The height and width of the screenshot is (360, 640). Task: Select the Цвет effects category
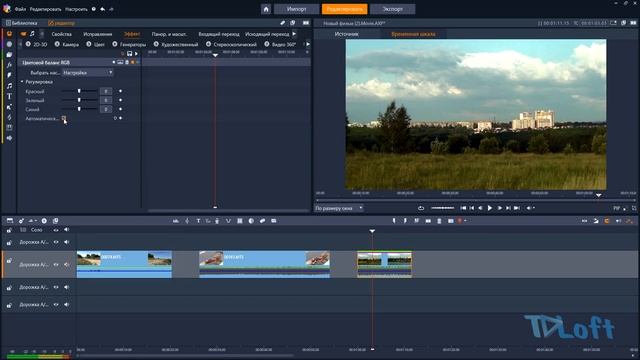point(96,44)
